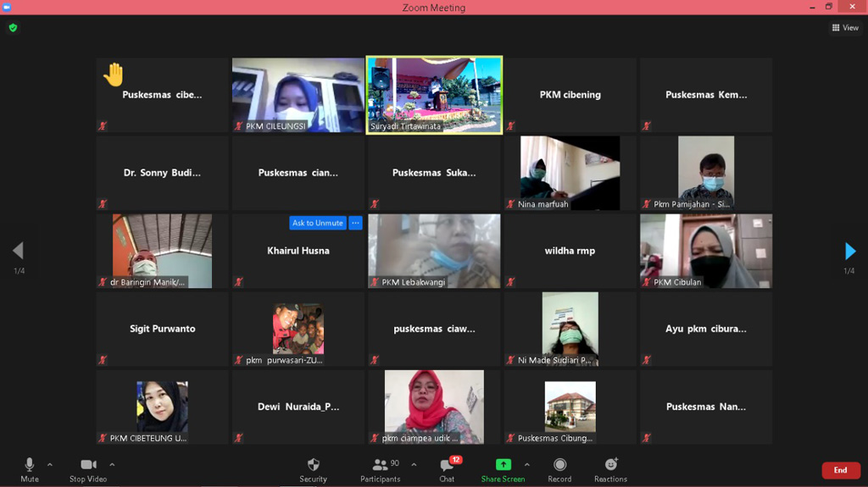Mute the microphone in the toolbar
This screenshot has height=487, width=868.
point(30,470)
